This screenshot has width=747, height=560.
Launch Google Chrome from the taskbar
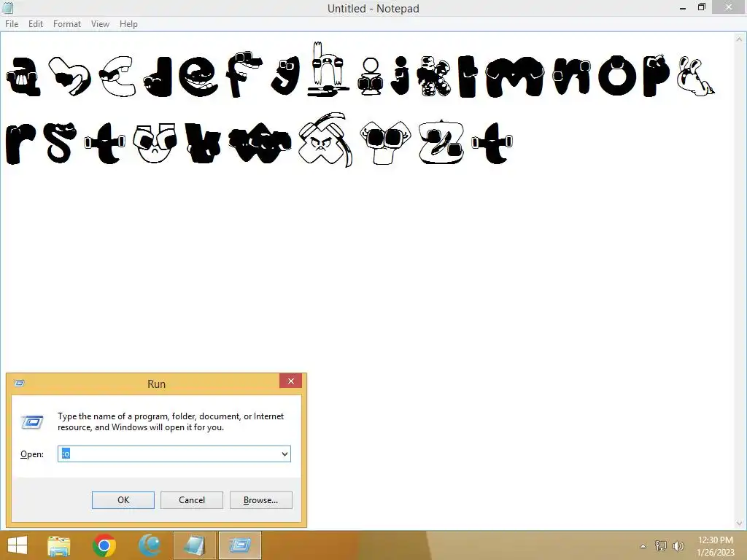(x=104, y=545)
